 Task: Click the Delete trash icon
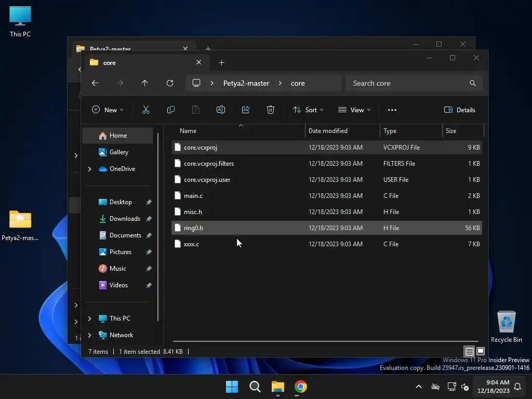point(270,110)
